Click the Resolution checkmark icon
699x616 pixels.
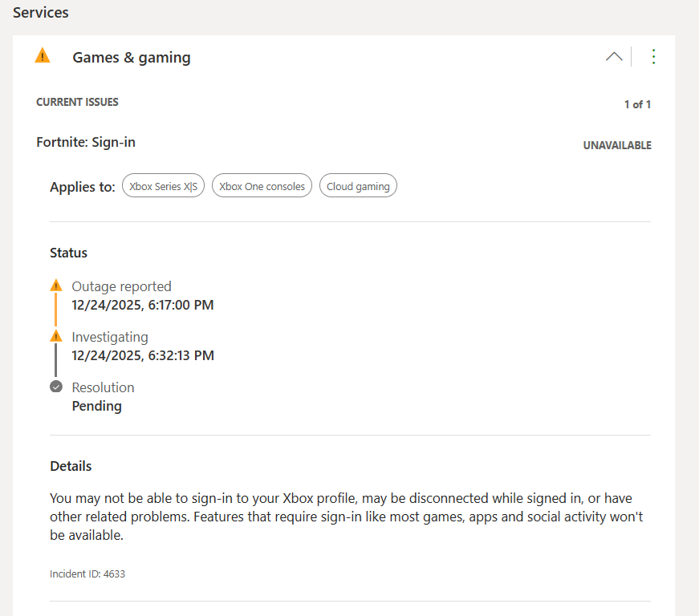55,386
